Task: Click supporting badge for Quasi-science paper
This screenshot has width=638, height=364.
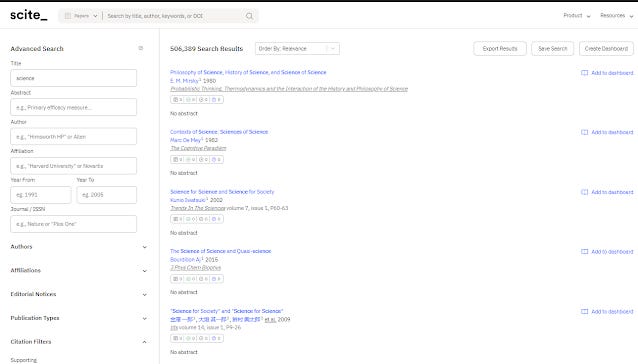Action: pos(191,279)
